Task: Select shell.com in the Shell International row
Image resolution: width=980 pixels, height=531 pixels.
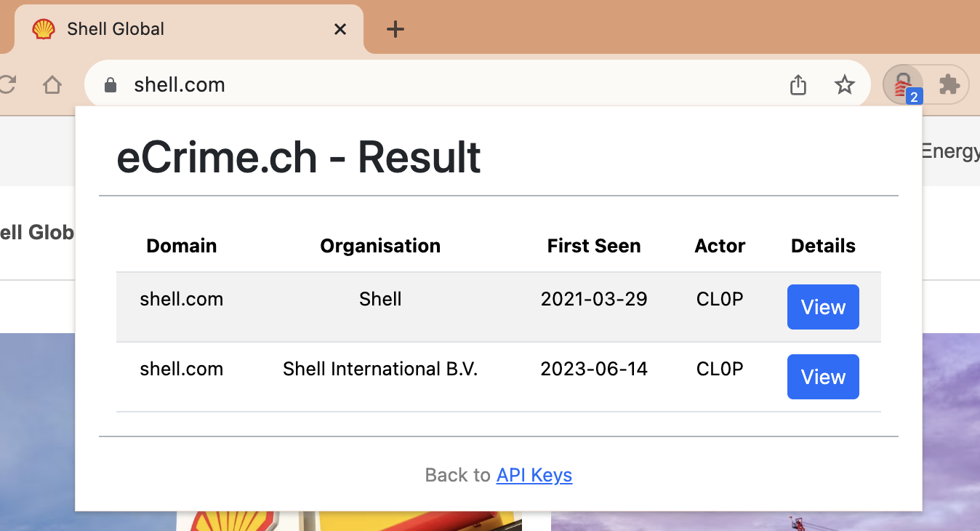Action: click(182, 369)
